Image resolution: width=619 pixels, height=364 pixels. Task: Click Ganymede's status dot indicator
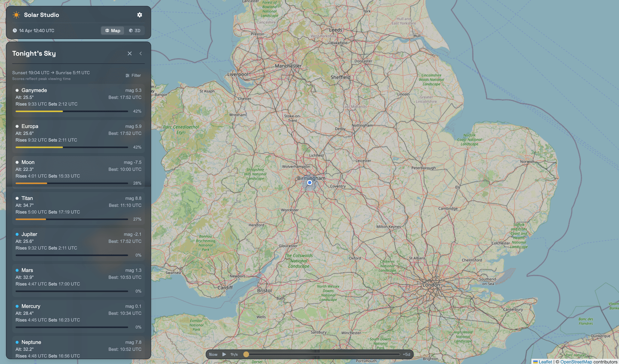[x=17, y=91]
